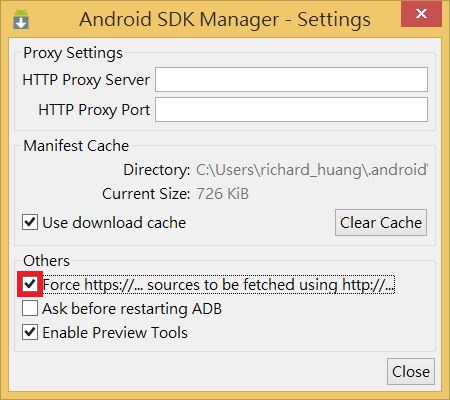450x400 pixels.
Task: Enable Ask before restarting ADB checkbox
Action: (x=30, y=308)
